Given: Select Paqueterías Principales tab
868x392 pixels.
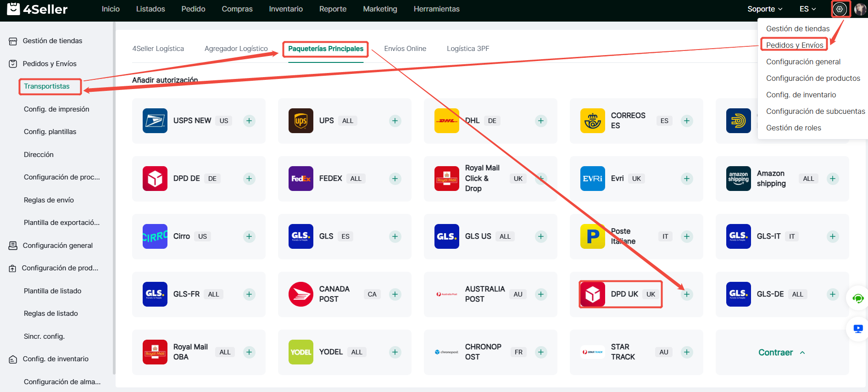Looking at the screenshot, I should 326,49.
